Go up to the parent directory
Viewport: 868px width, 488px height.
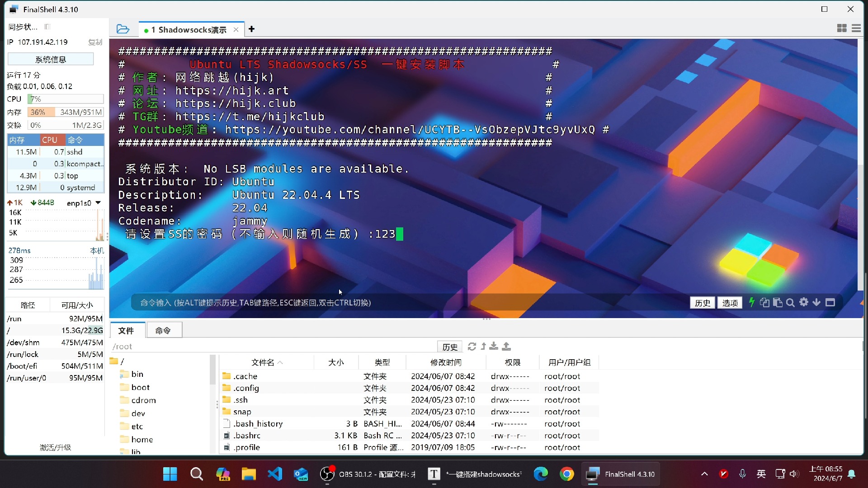click(x=483, y=346)
